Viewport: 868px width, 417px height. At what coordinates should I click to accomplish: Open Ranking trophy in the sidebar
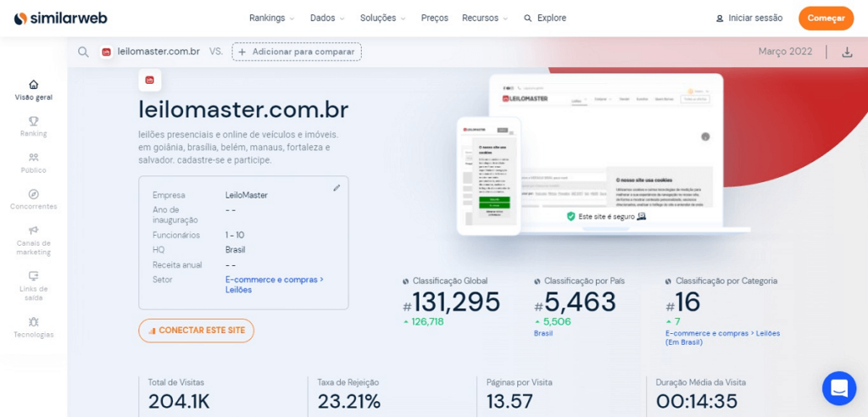click(34, 121)
